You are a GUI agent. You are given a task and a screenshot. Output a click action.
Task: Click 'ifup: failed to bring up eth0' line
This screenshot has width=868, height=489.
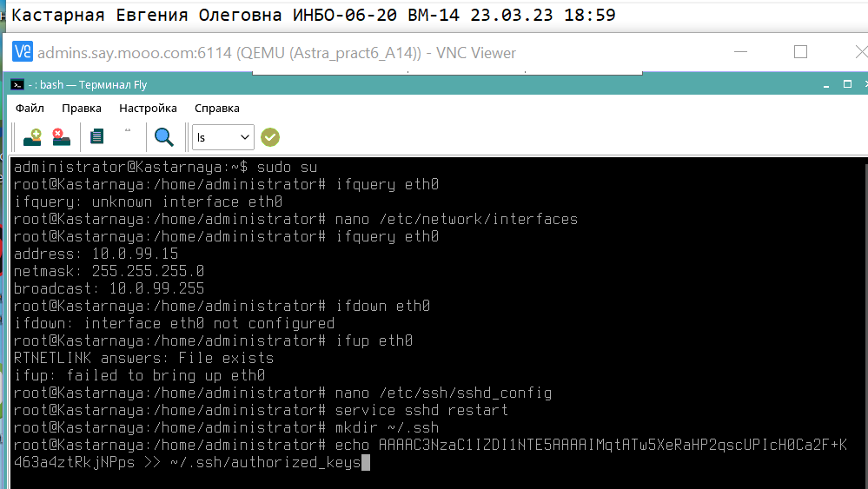click(139, 375)
